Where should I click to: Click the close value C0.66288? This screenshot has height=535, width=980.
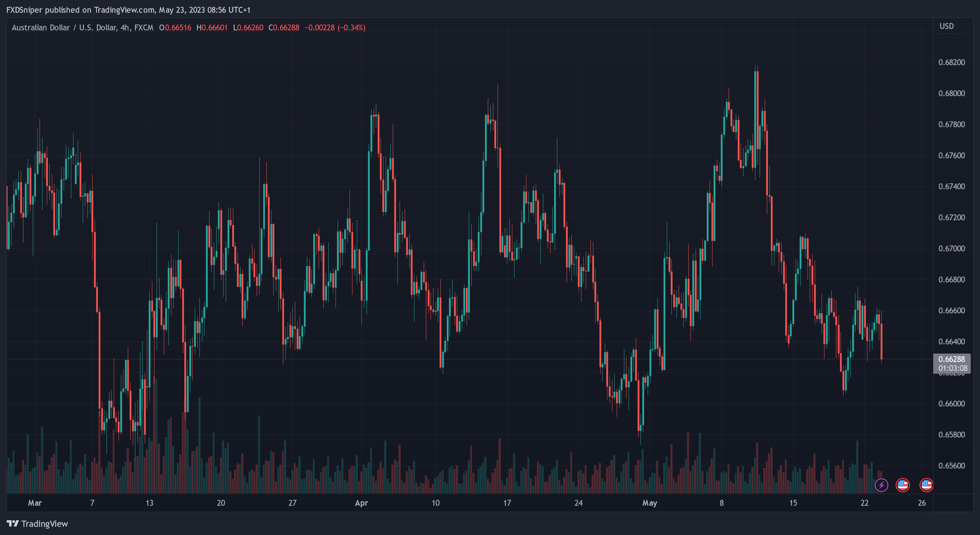[284, 28]
